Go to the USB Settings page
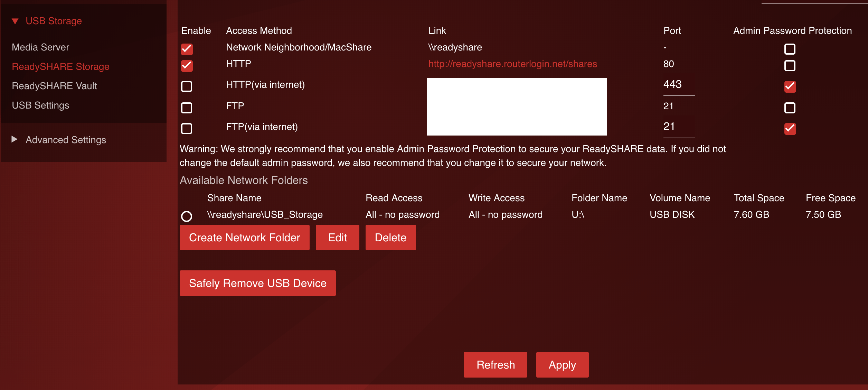This screenshot has width=868, height=390. [x=40, y=105]
